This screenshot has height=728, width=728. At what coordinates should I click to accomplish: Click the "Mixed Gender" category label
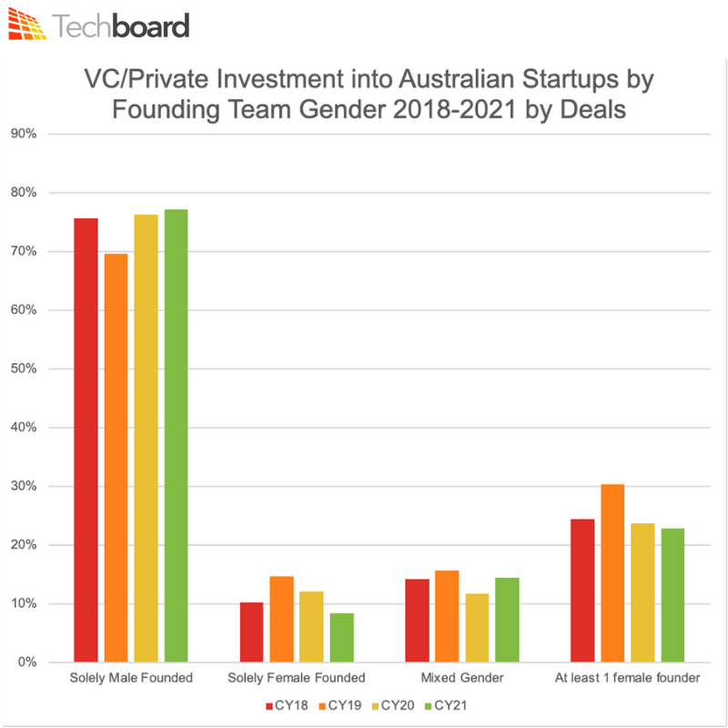pos(460,678)
